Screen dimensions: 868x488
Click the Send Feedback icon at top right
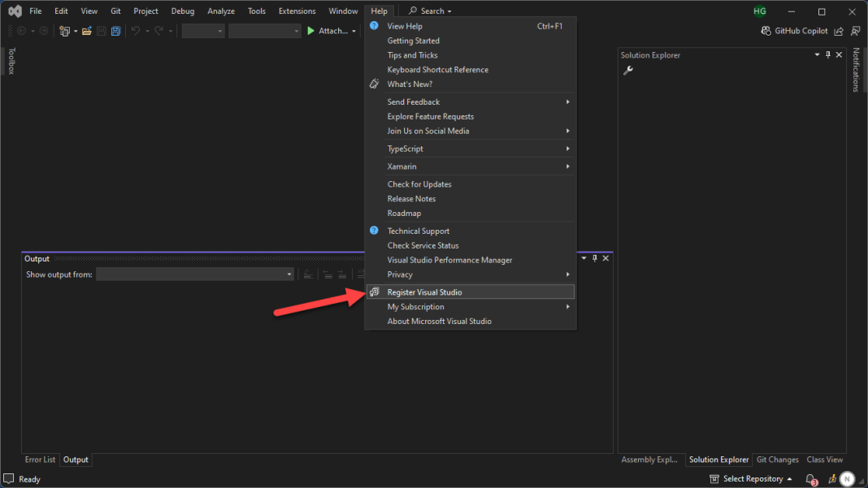[855, 31]
